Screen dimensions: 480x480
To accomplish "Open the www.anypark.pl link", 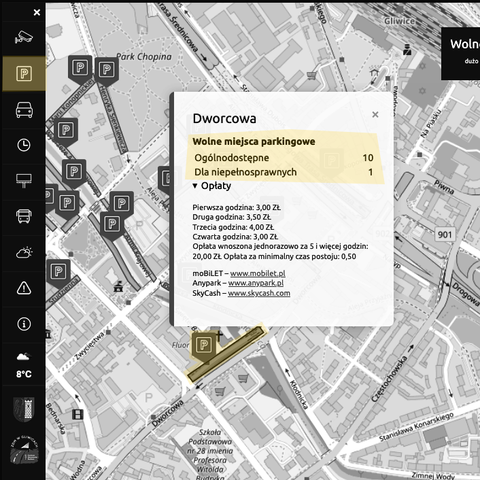I will 256,283.
